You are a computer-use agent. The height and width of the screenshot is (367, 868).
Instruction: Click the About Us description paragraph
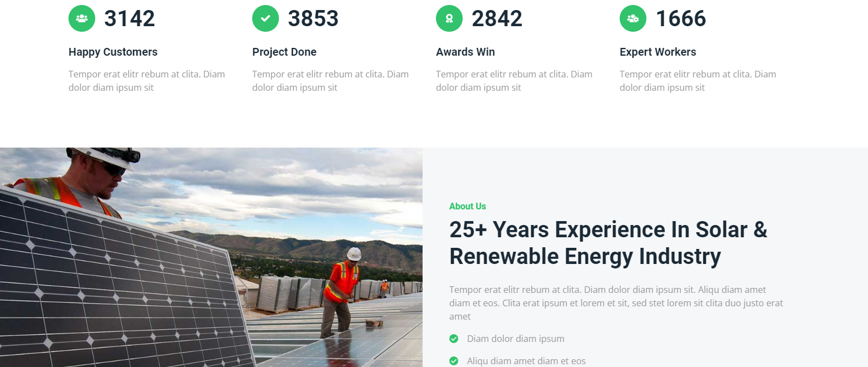point(616,303)
